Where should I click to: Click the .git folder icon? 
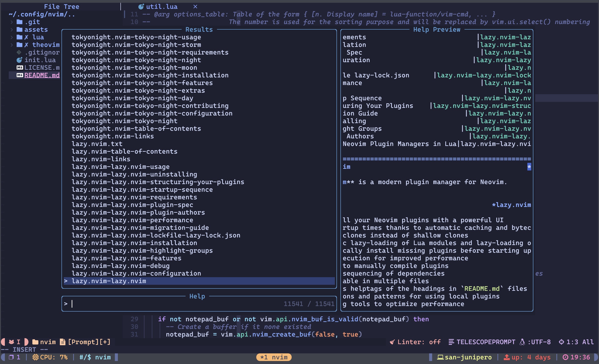coord(19,22)
